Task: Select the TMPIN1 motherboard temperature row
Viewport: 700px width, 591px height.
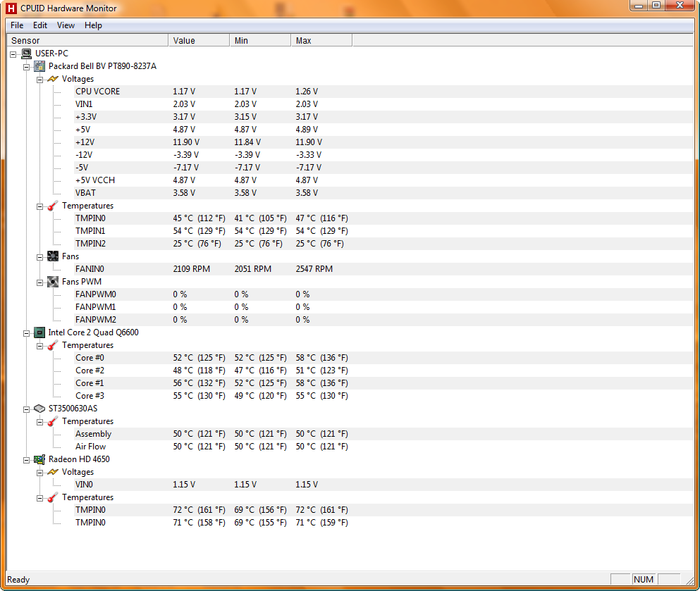Action: [383, 231]
